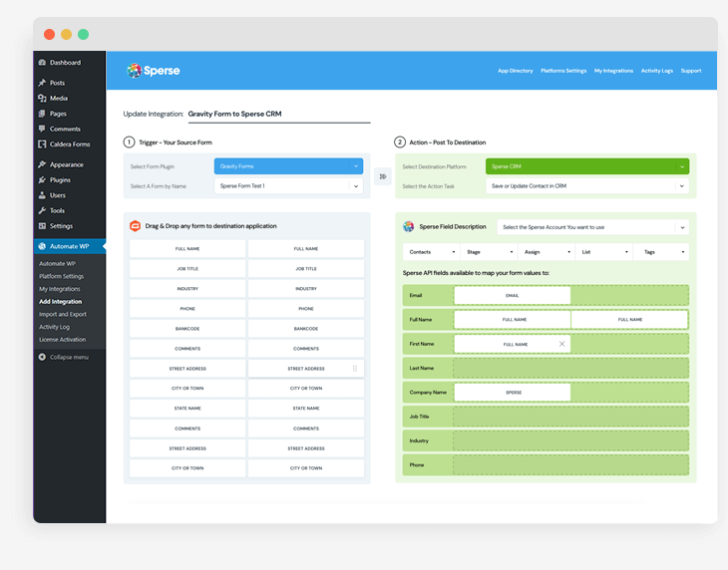728x570 pixels.
Task: Click the Tools wrench icon
Action: [x=42, y=210]
